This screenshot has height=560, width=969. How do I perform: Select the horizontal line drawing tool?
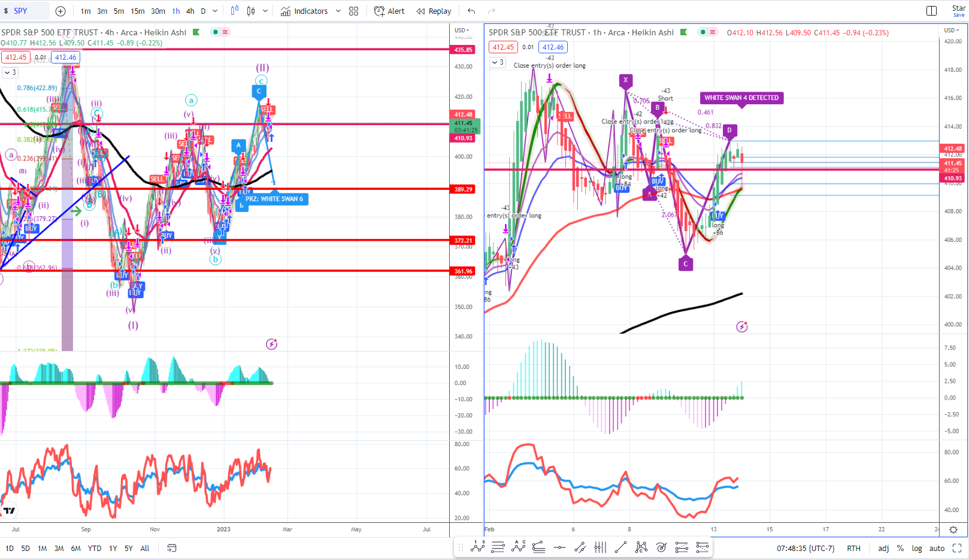[559, 546]
